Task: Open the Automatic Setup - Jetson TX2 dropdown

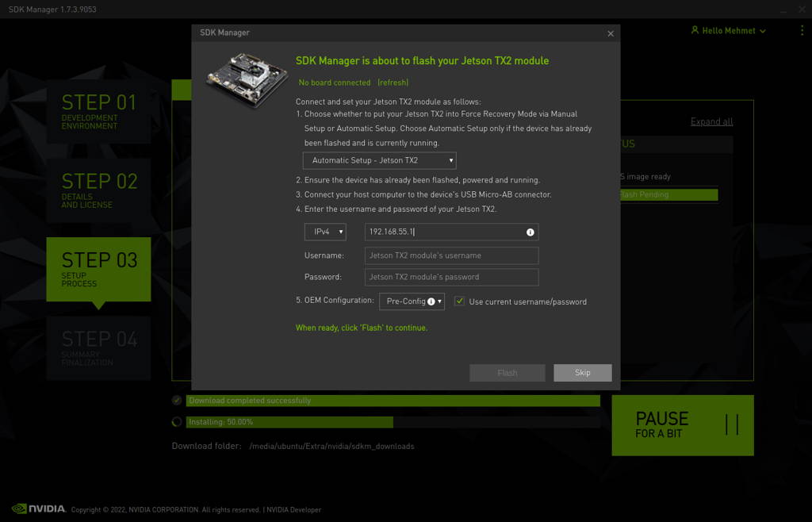Action: click(379, 160)
